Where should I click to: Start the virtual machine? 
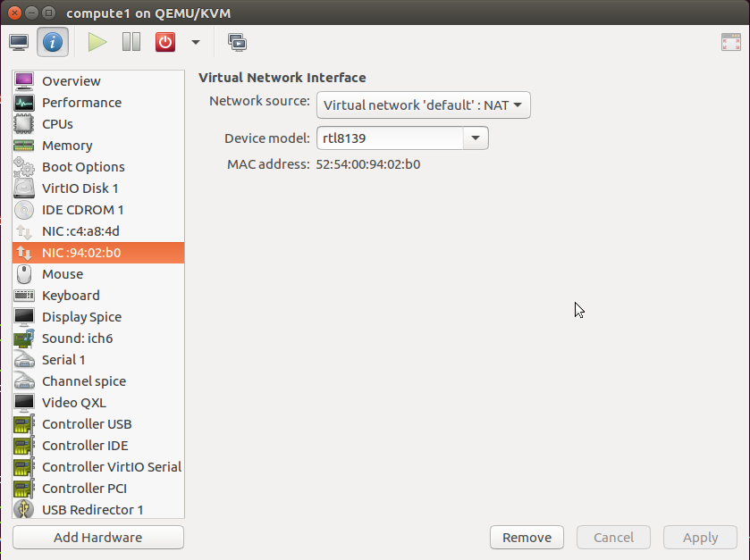[97, 42]
